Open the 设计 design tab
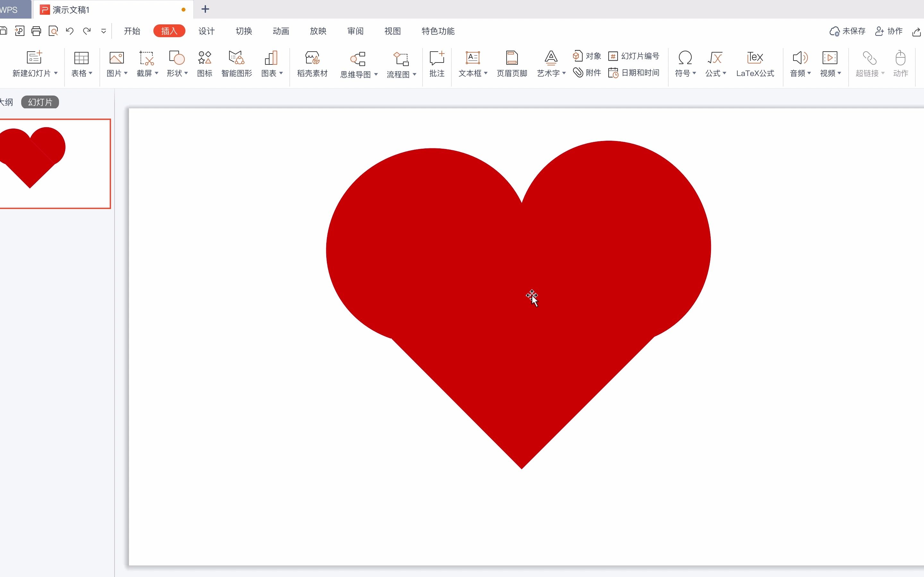The width and height of the screenshot is (924, 577). (x=206, y=31)
